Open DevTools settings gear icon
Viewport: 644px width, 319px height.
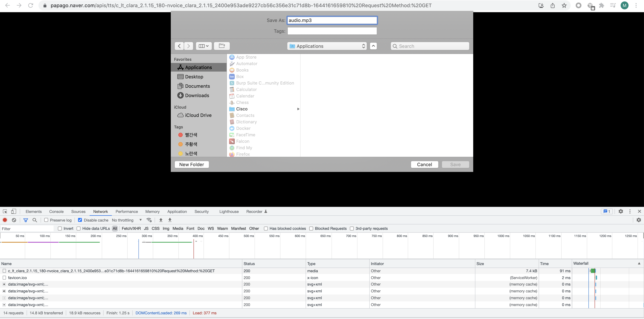(621, 211)
